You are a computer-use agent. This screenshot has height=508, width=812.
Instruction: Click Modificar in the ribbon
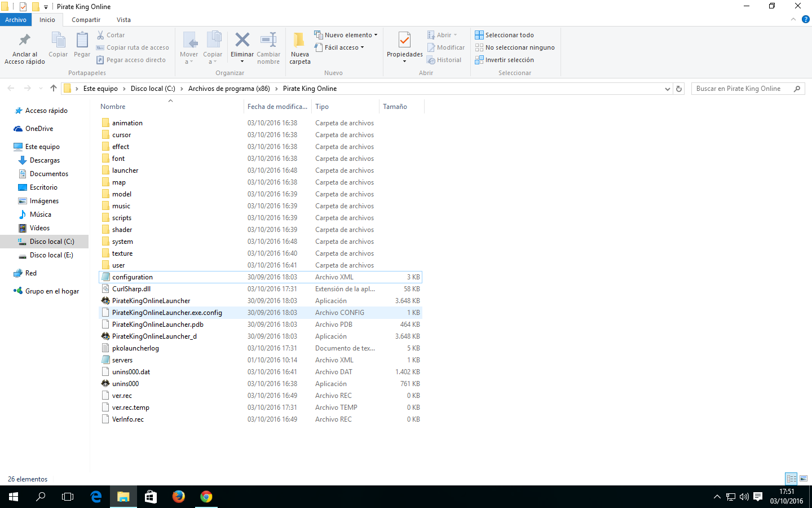click(x=446, y=47)
